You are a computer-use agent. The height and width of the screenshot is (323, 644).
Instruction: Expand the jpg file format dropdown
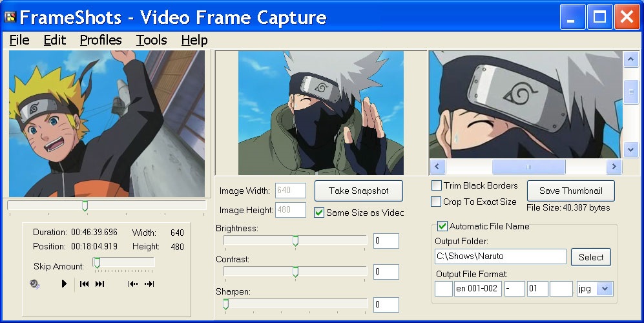605,289
